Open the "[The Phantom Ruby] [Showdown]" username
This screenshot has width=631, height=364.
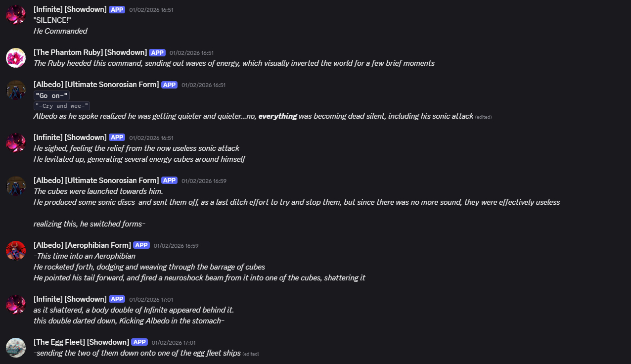click(90, 52)
